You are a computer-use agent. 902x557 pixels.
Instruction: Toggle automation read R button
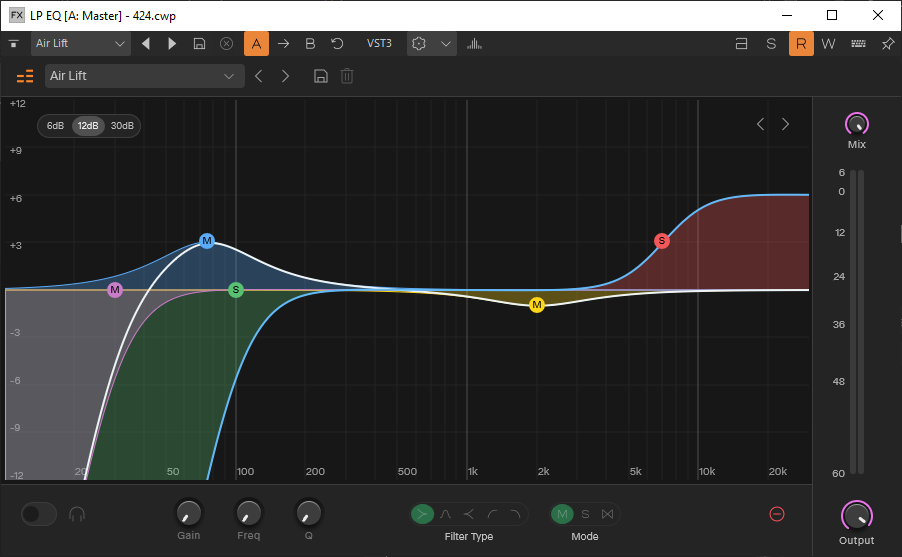tap(801, 44)
